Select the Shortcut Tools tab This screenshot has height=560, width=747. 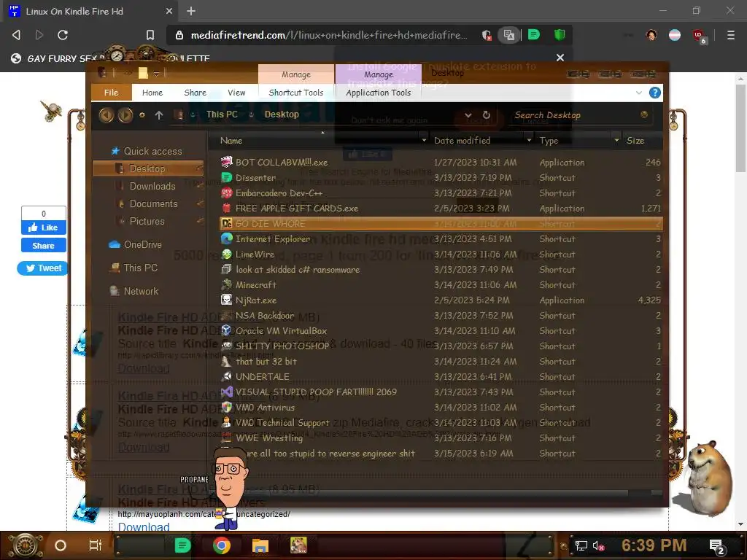click(x=296, y=93)
